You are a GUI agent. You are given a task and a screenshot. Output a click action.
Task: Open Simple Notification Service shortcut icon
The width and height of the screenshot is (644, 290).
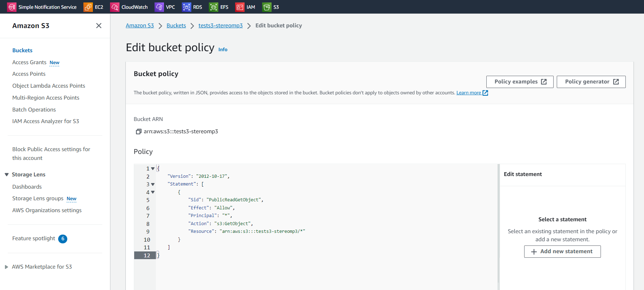pyautogui.click(x=12, y=7)
